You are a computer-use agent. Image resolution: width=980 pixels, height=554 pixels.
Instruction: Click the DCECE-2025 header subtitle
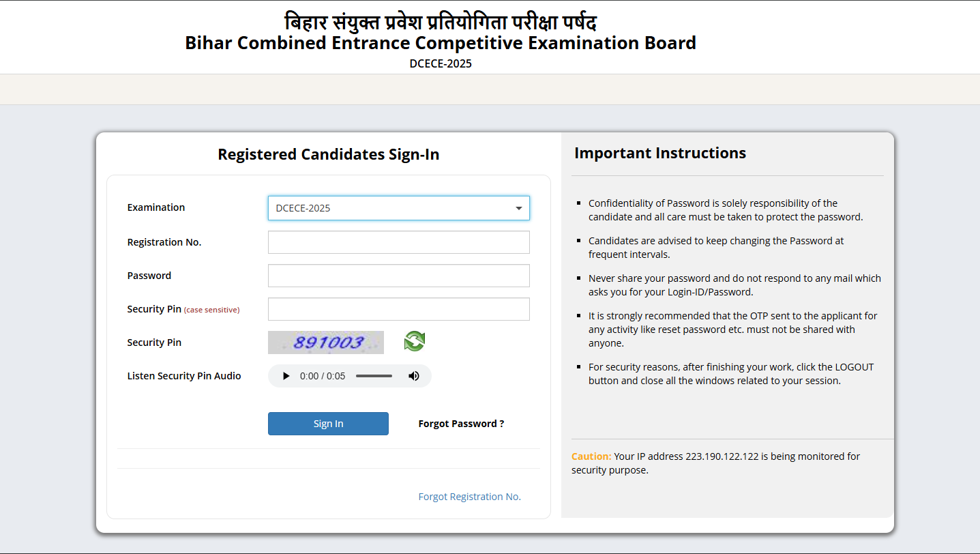click(440, 63)
